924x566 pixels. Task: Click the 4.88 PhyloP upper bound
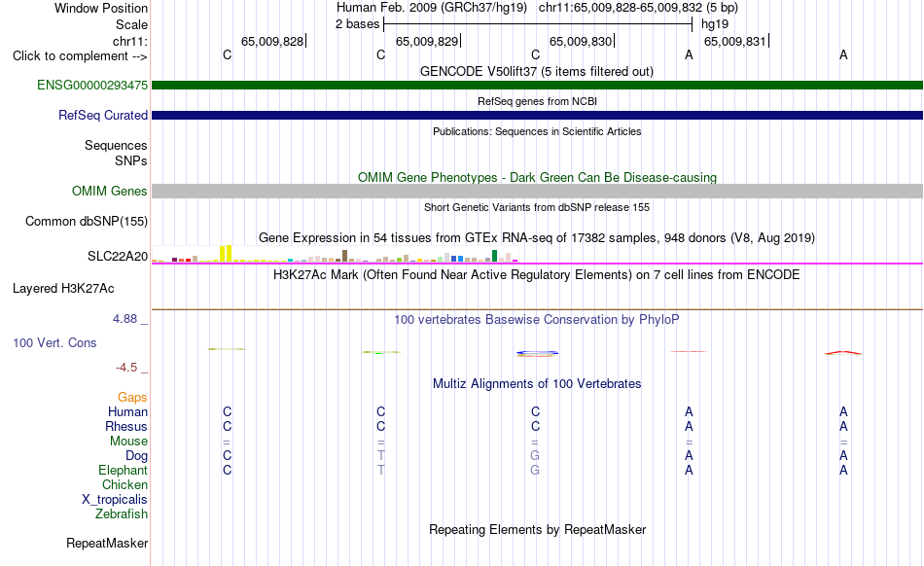click(x=124, y=319)
